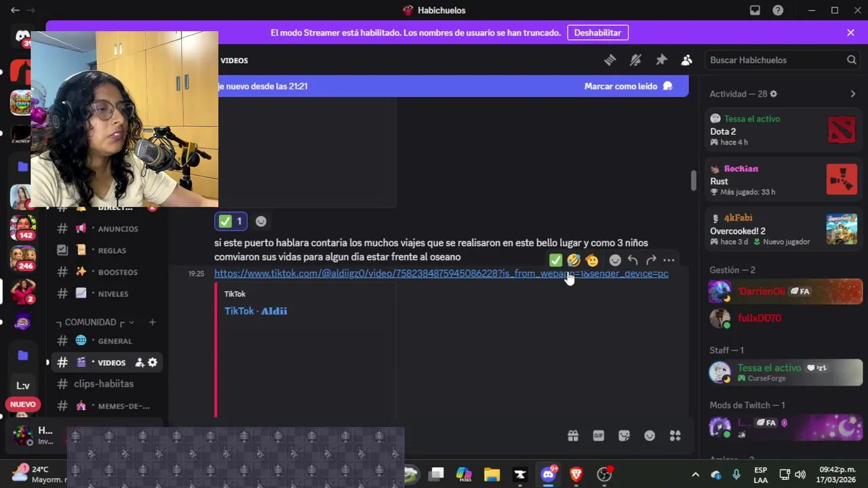Screen dimensions: 868x488
Task: Reply to the message with reply arrow
Action: click(x=633, y=260)
